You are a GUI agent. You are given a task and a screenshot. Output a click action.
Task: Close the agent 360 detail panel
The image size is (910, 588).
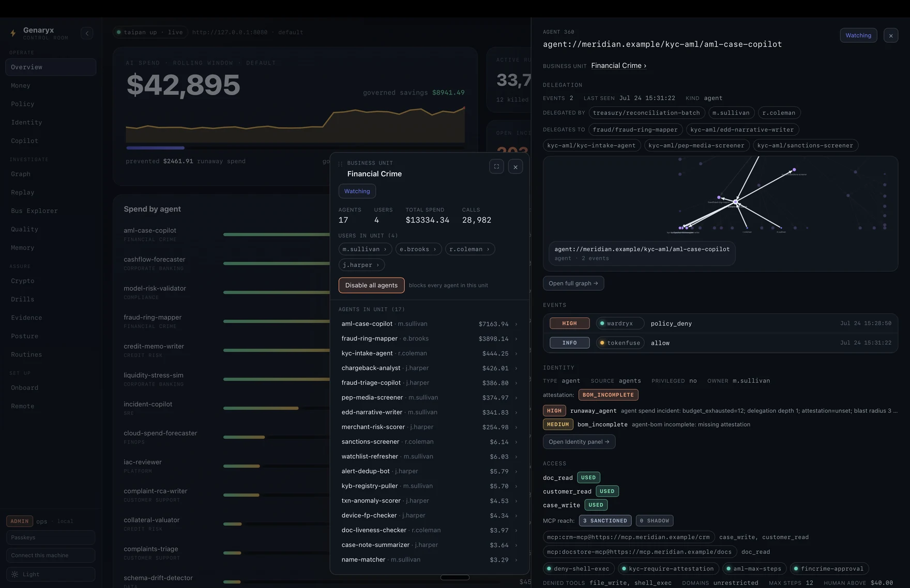coord(891,36)
